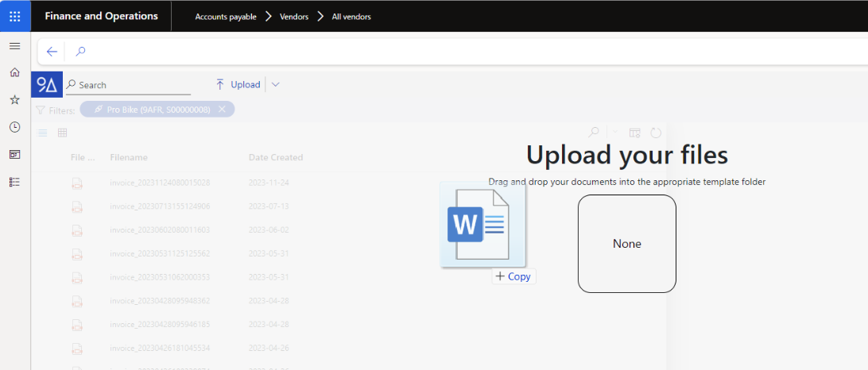Click the back arrow button
This screenshot has height=370, width=868.
52,52
